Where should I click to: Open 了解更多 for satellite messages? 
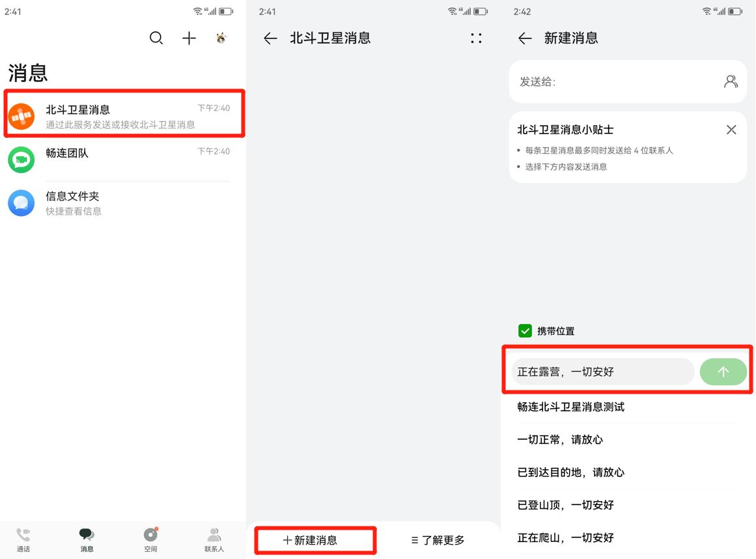(x=436, y=539)
